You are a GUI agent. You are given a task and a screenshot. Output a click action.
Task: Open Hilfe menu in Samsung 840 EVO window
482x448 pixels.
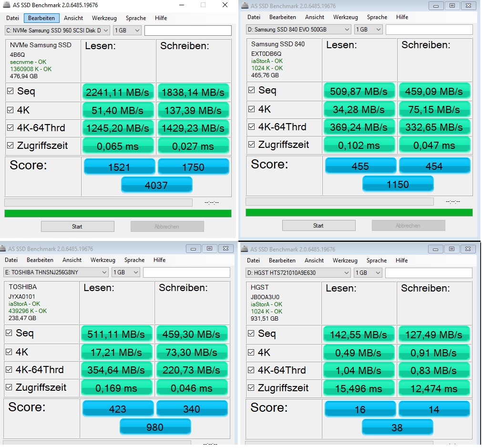[x=402, y=17]
